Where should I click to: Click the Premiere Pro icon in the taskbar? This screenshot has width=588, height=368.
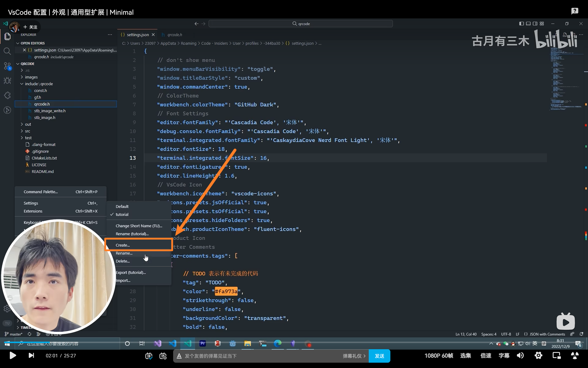coord(203,343)
